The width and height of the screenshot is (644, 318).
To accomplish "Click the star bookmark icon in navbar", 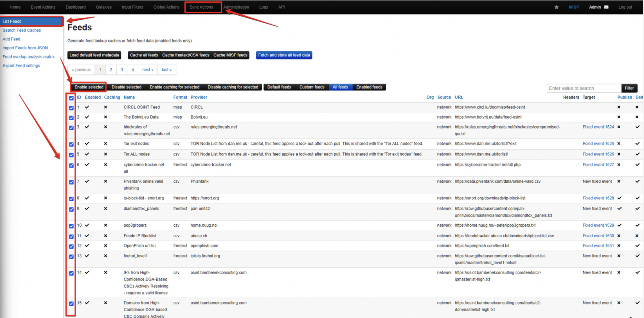I will (556, 7).
